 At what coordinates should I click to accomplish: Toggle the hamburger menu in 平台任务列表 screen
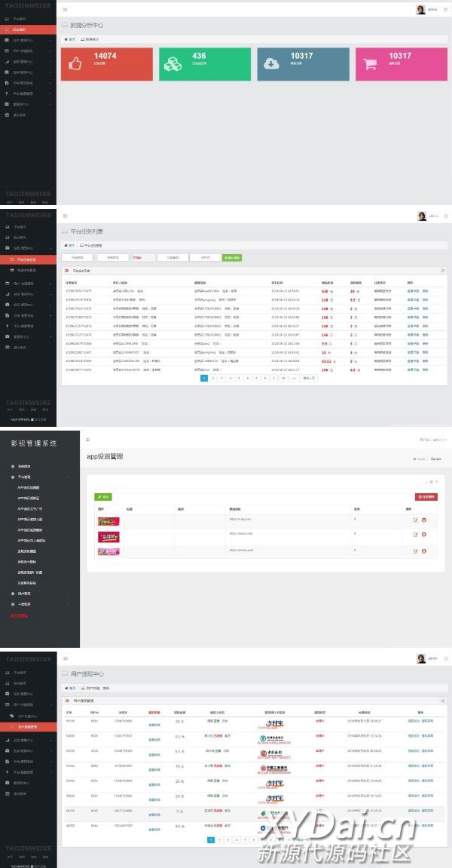(66, 216)
